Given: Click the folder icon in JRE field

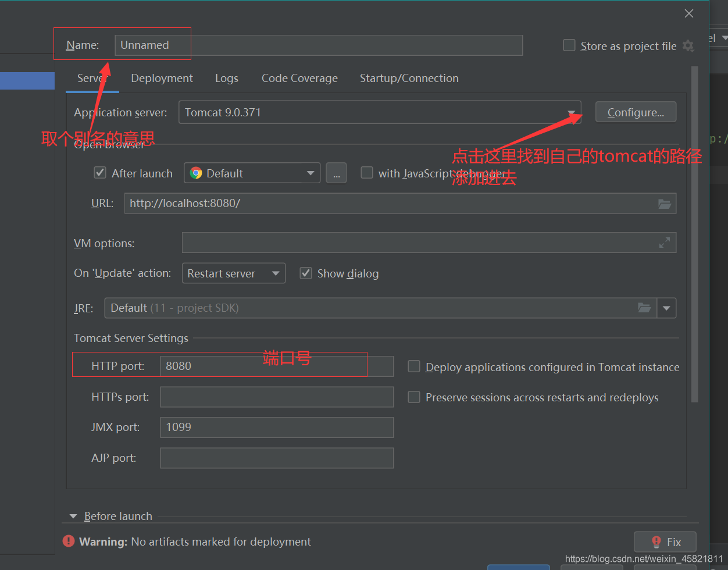Looking at the screenshot, I should [x=644, y=308].
